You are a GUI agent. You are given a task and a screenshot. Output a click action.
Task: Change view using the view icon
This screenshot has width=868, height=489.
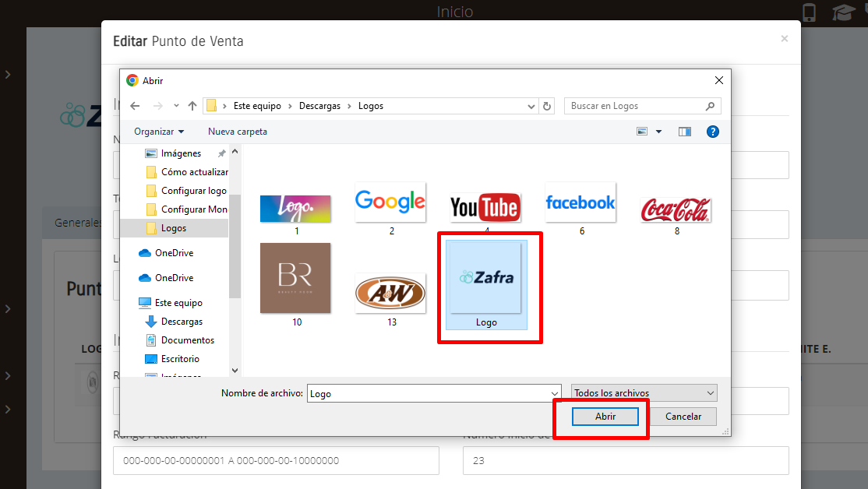click(641, 132)
